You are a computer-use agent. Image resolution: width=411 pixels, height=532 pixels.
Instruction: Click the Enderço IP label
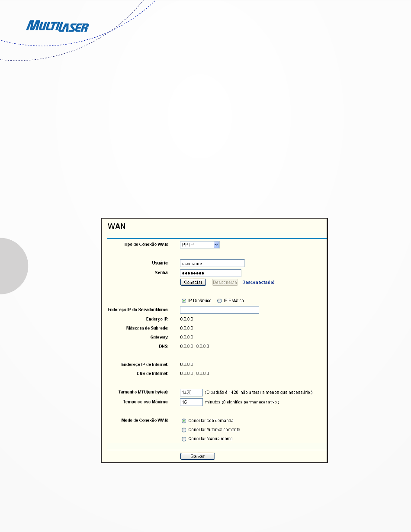[157, 319]
